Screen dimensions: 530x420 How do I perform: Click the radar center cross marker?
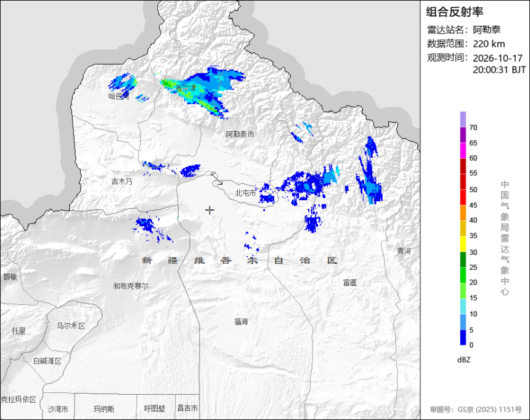click(x=210, y=210)
